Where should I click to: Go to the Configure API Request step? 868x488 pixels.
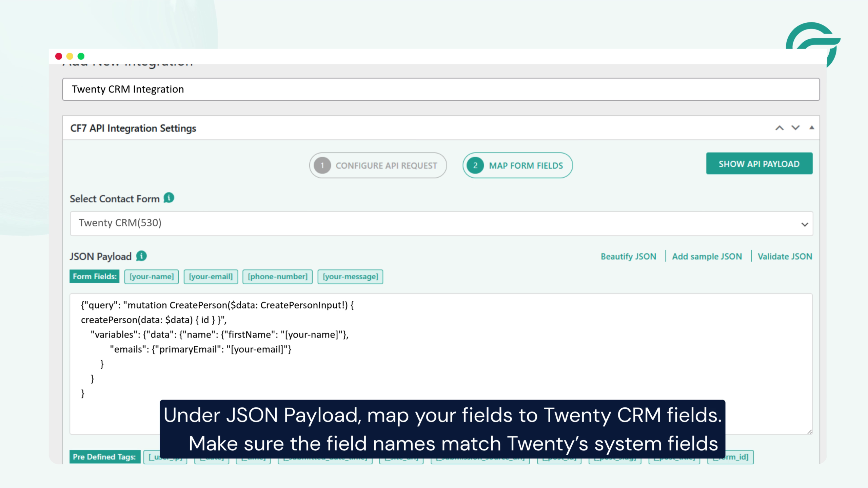tap(378, 165)
